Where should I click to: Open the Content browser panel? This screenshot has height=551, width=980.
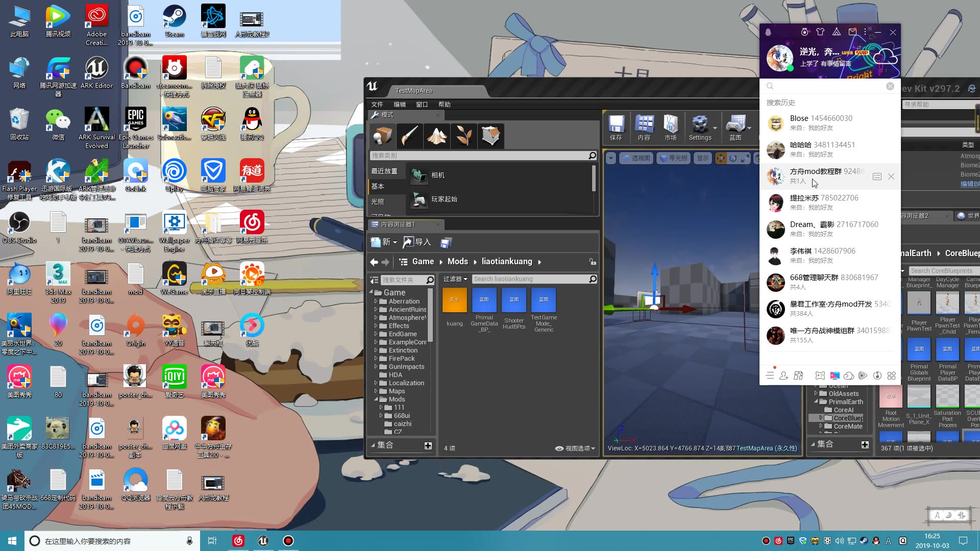(x=644, y=128)
